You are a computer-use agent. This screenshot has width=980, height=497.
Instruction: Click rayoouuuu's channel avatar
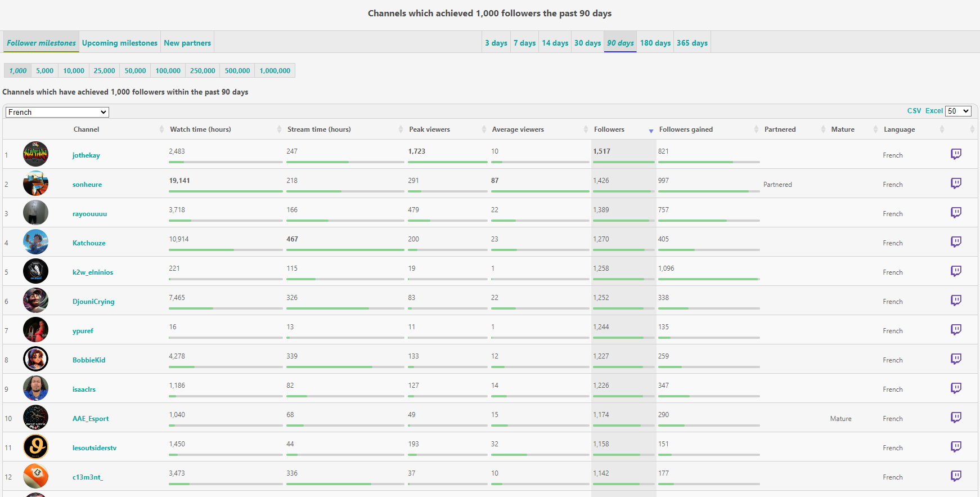[x=35, y=213]
